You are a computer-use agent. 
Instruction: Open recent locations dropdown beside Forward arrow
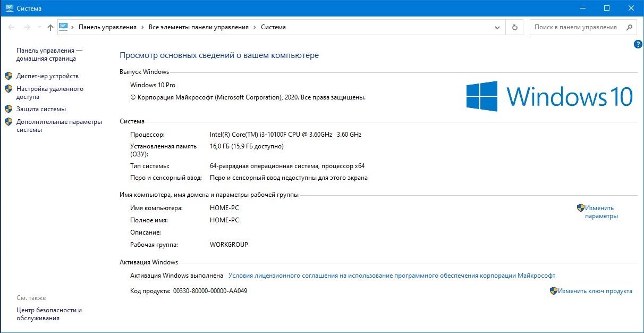tap(39, 28)
